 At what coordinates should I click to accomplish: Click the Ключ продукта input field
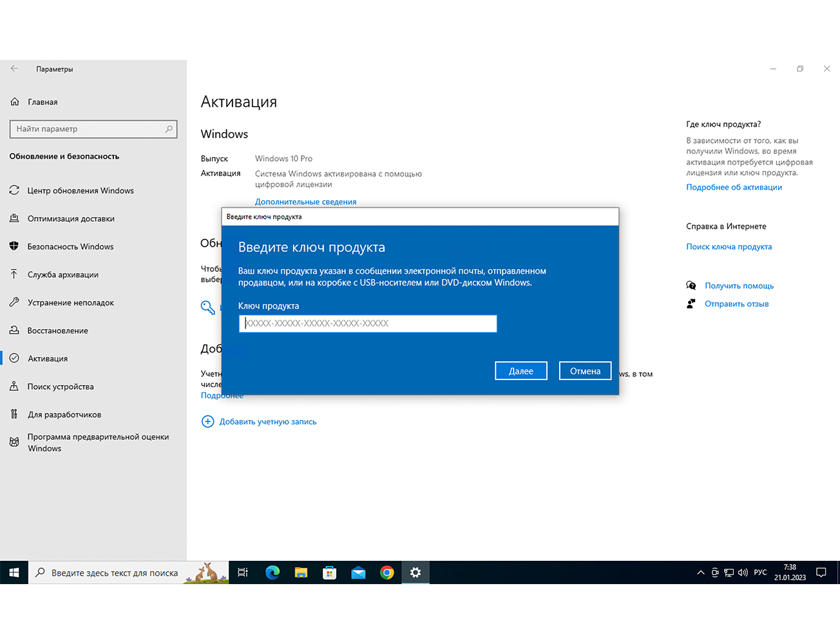tap(368, 323)
